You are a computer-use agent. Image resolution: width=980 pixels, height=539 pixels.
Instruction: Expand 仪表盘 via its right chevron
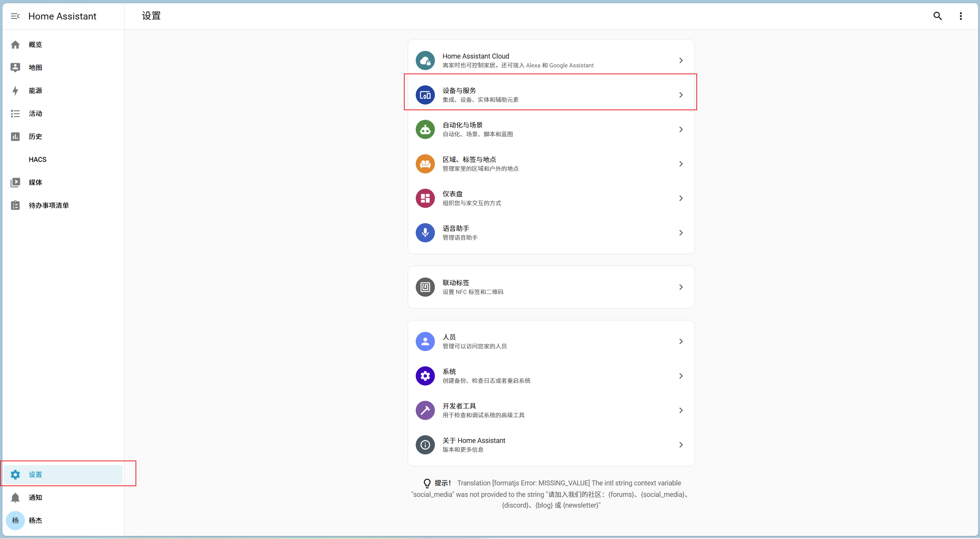[681, 198]
